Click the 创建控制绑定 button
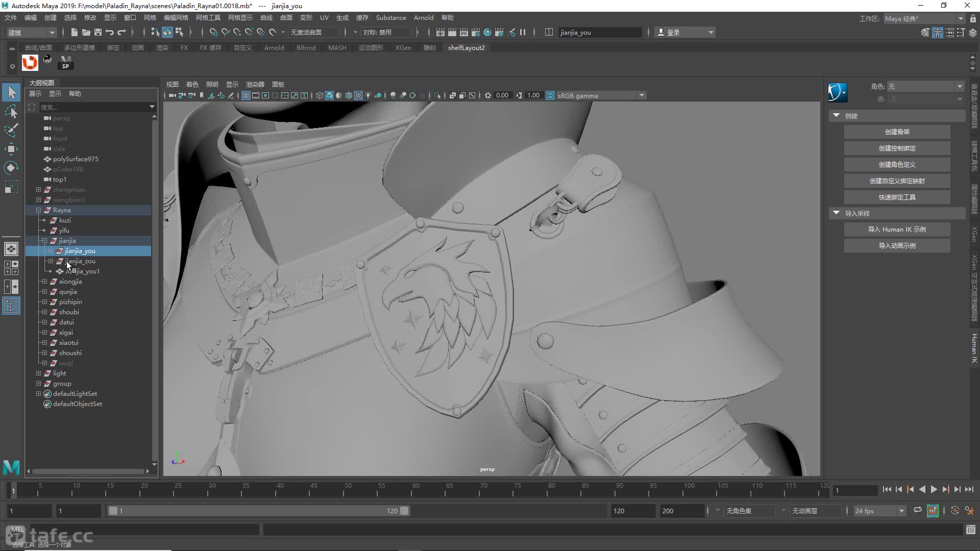Viewport: 980px width, 551px height. tap(897, 148)
